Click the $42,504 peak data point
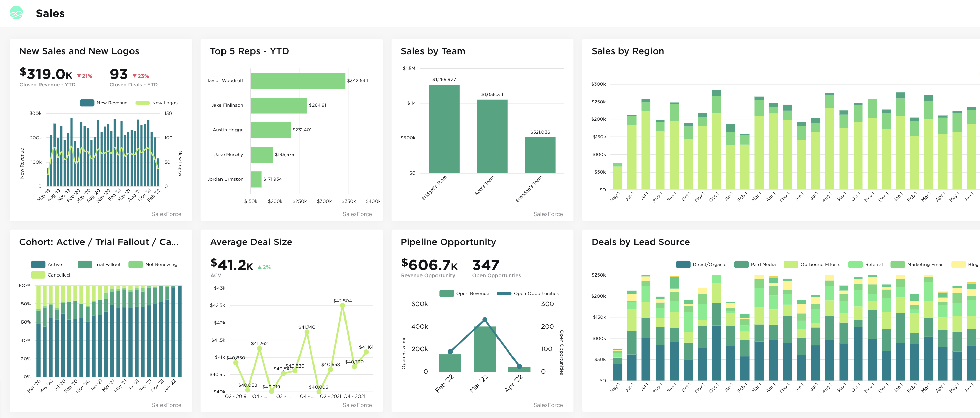Image resolution: width=980 pixels, height=418 pixels. pyautogui.click(x=342, y=306)
